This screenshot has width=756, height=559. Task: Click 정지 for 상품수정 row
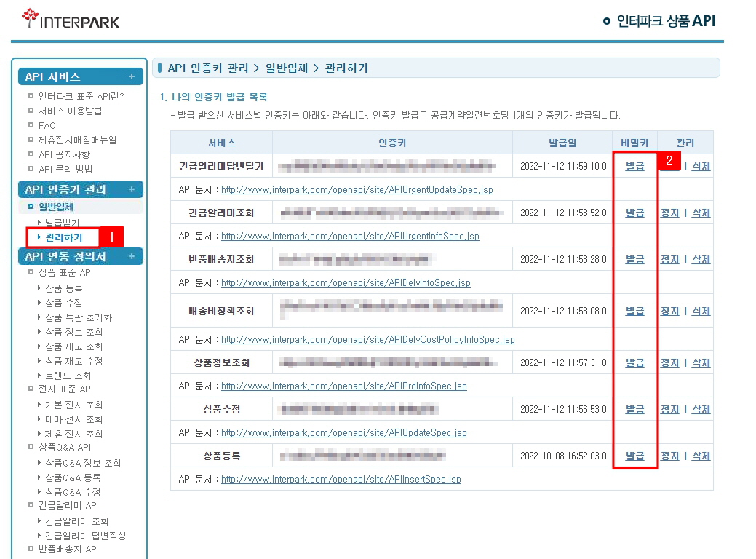pyautogui.click(x=669, y=409)
